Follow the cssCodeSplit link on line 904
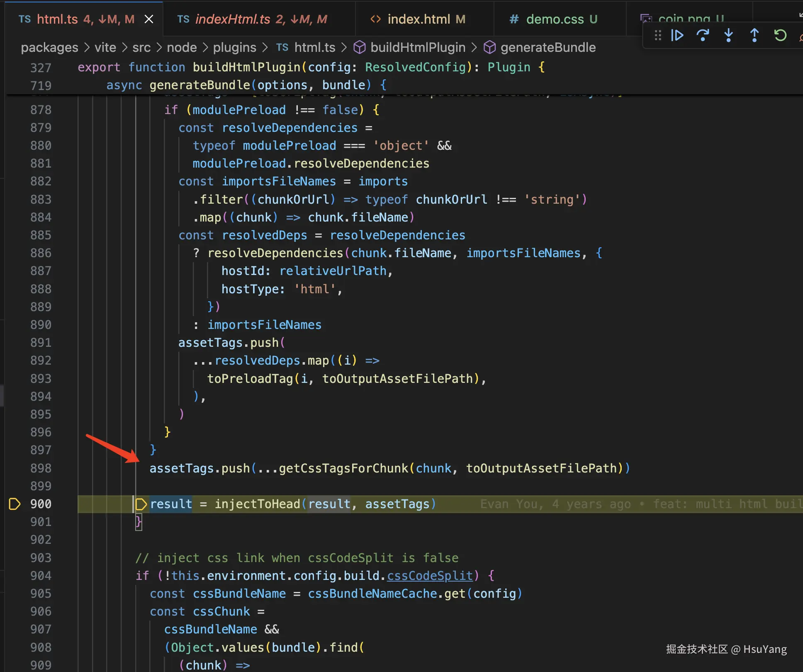Image resolution: width=803 pixels, height=672 pixels. (430, 576)
